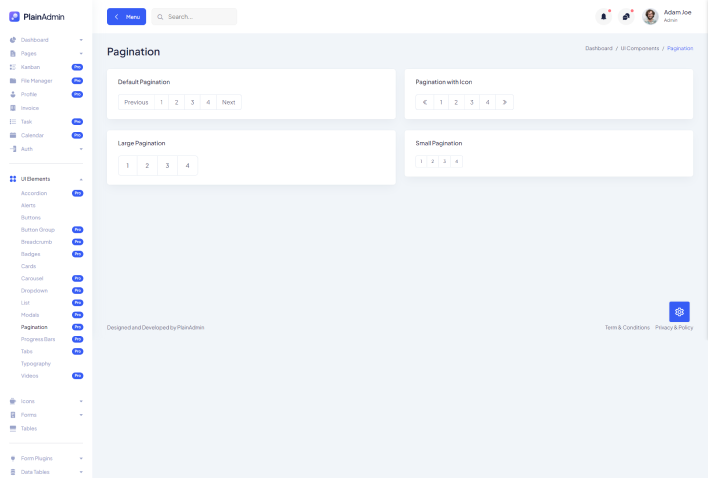Image resolution: width=708 pixels, height=478 pixels.
Task: Open Adam Joe profile avatar
Action: (650, 16)
